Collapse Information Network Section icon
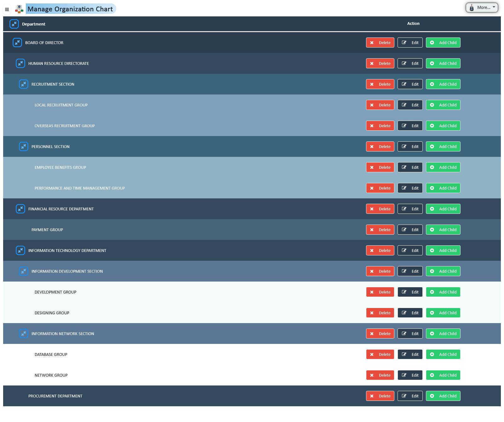The height and width of the screenshot is (422, 504). [24, 334]
